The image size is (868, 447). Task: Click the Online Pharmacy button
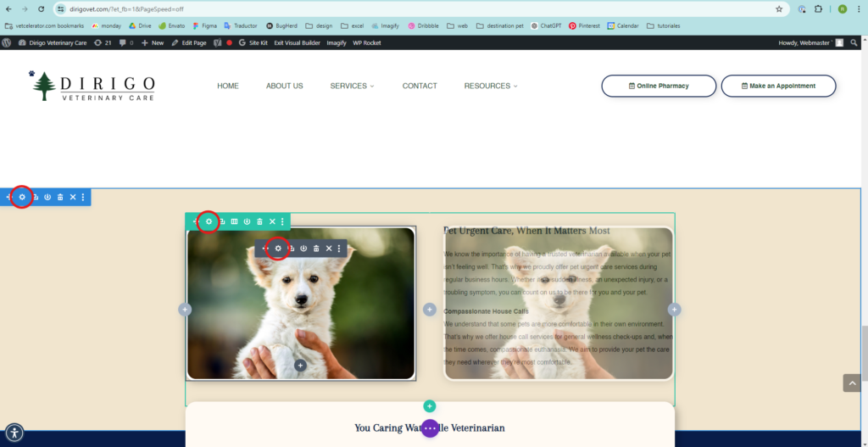(659, 86)
